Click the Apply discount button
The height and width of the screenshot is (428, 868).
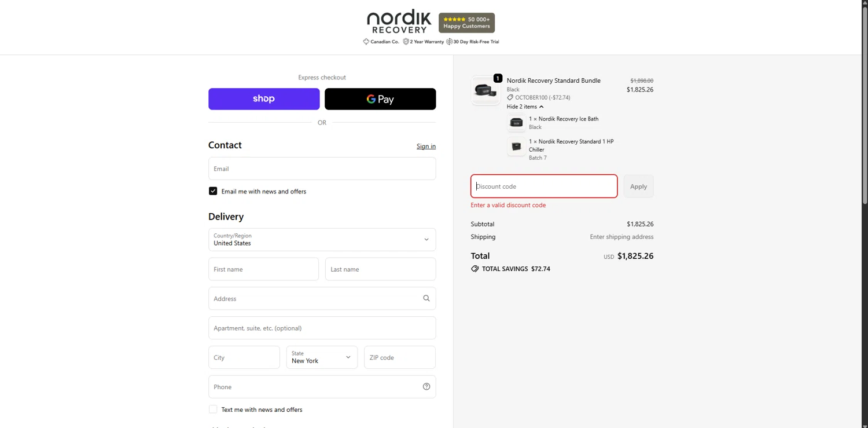pyautogui.click(x=638, y=186)
